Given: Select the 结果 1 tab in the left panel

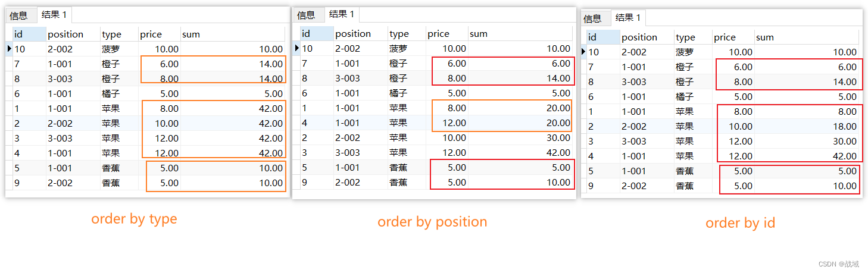Looking at the screenshot, I should pos(54,15).
